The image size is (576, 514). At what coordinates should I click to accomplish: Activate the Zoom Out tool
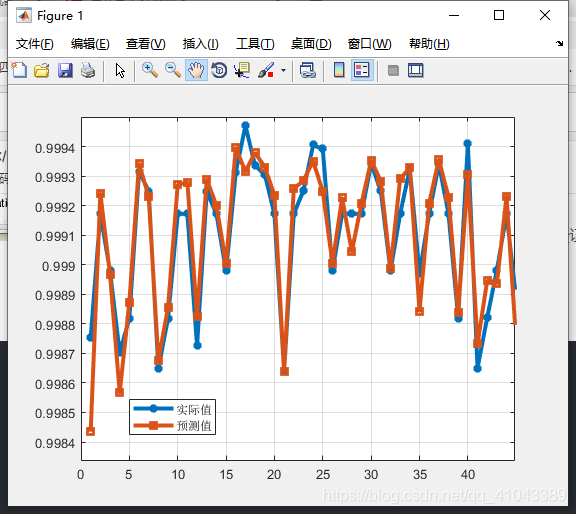(x=173, y=70)
